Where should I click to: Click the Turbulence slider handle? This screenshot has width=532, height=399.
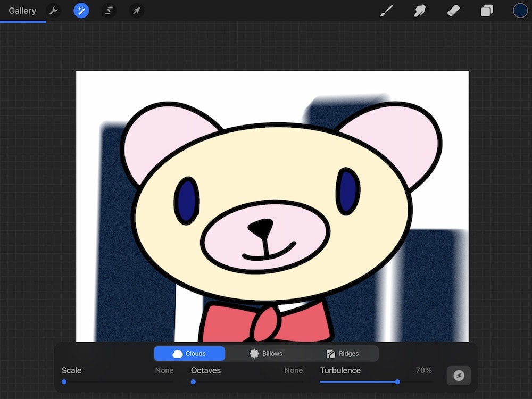click(x=397, y=381)
